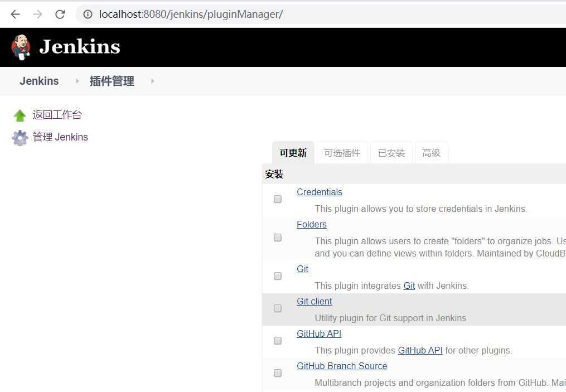Open the Credentials plugin link

pos(320,192)
